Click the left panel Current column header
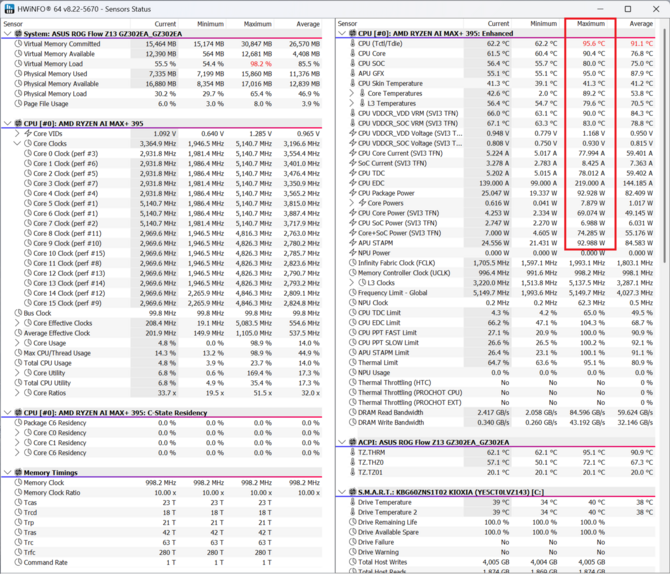670x574 pixels. point(154,24)
